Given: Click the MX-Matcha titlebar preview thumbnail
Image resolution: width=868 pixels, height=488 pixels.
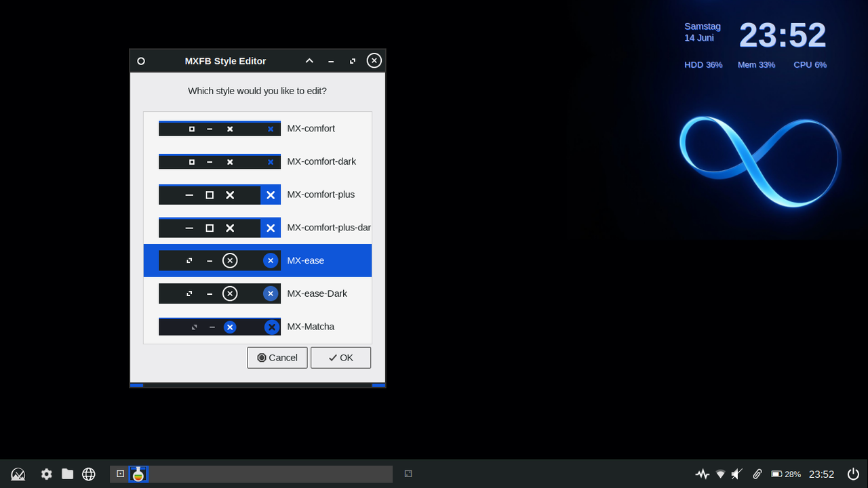Looking at the screenshot, I should [x=220, y=327].
